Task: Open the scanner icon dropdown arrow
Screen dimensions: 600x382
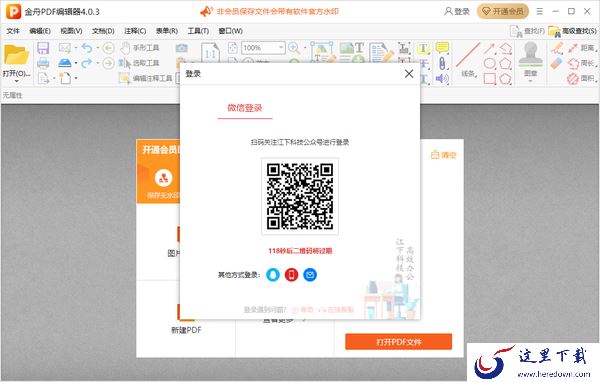Action: coord(76,63)
